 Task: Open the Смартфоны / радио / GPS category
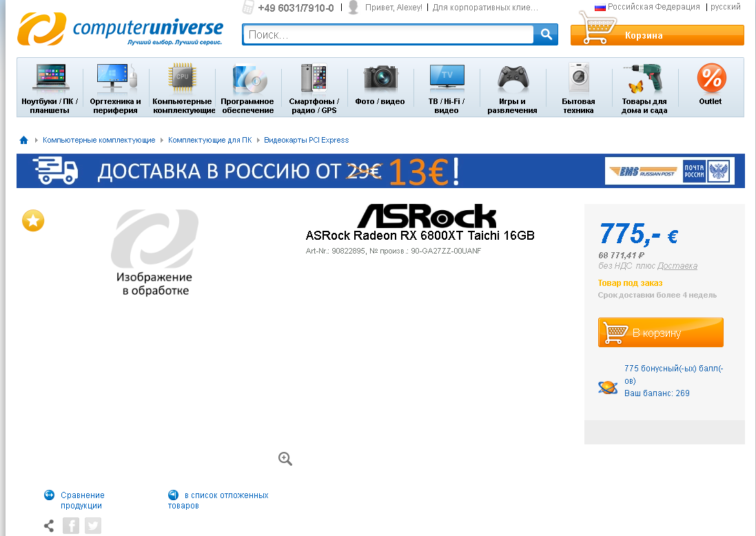[x=314, y=88]
